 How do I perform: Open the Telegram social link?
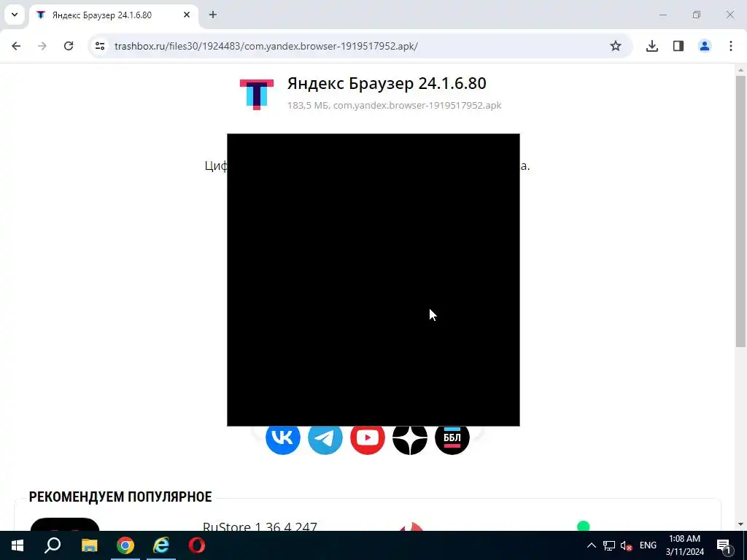point(325,437)
